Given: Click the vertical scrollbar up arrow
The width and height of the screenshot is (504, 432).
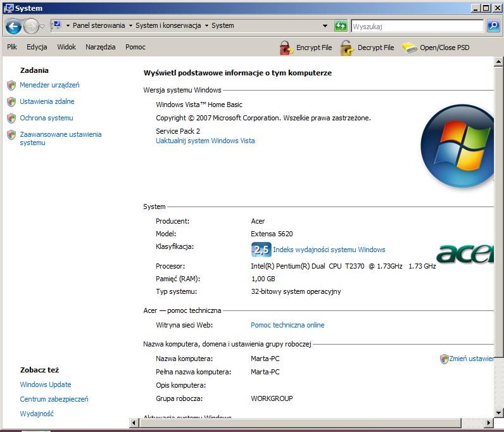Looking at the screenshot, I should click(498, 61).
